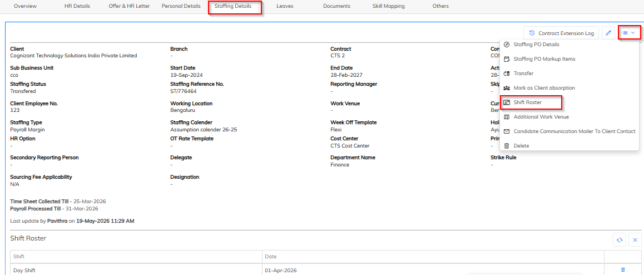
Task: Go to Offer & HR Letter tab
Action: [x=130, y=6]
